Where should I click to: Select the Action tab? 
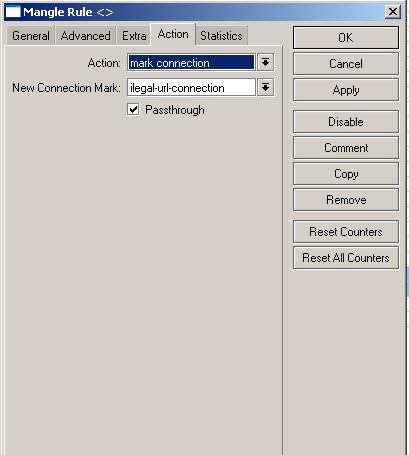pyautogui.click(x=173, y=34)
